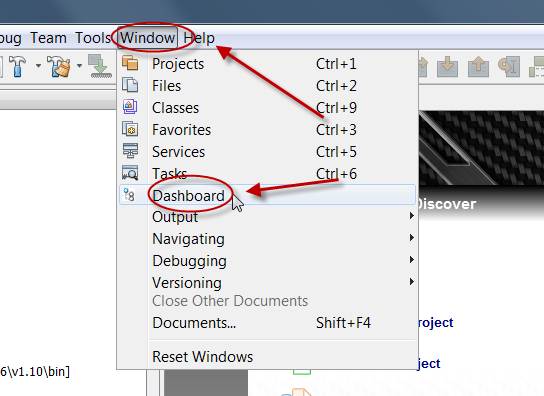The image size is (544, 396).
Task: Expand the Output submenu
Action: 267,217
